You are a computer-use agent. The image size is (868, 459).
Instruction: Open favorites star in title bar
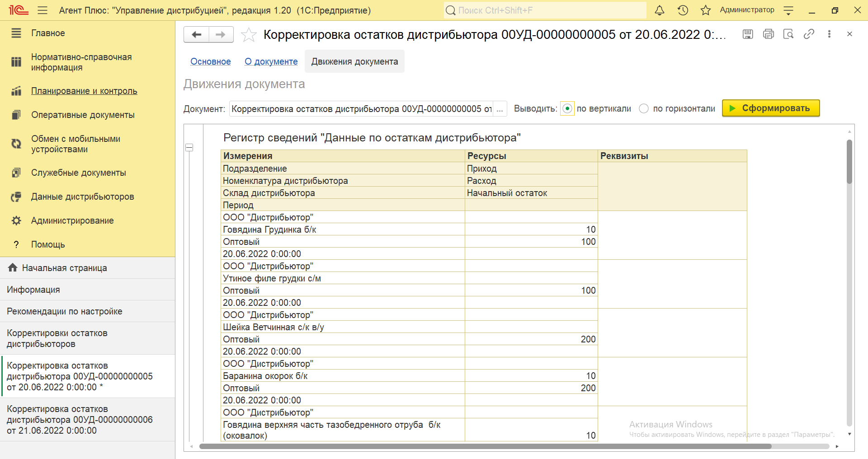(706, 10)
